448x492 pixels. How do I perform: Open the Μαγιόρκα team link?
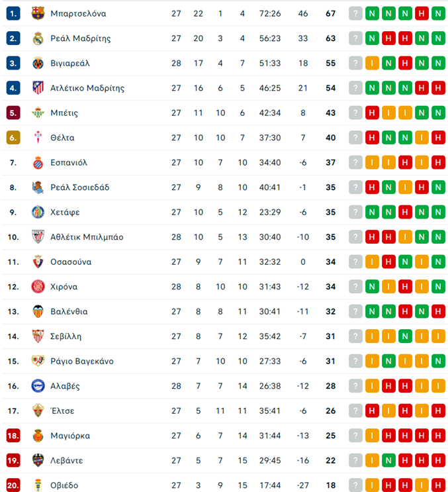(70, 436)
